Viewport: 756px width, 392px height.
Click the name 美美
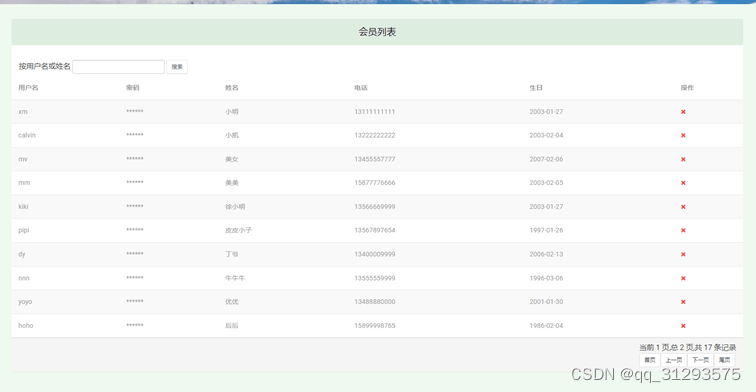231,183
